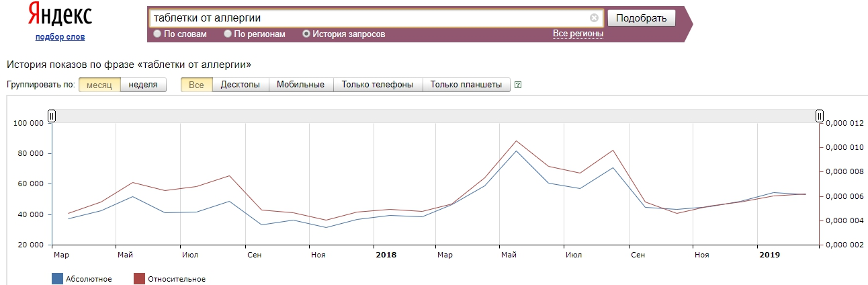Show Только телефоны data
Viewport: 868px width, 285px height.
click(x=377, y=85)
